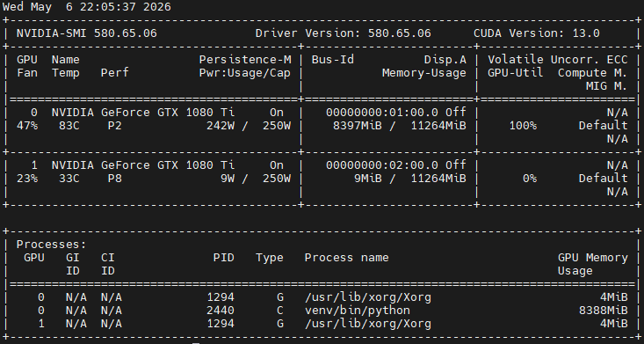Image resolution: width=644 pixels, height=344 pixels.
Task: Click the Disp.A column header
Action: 445,60
